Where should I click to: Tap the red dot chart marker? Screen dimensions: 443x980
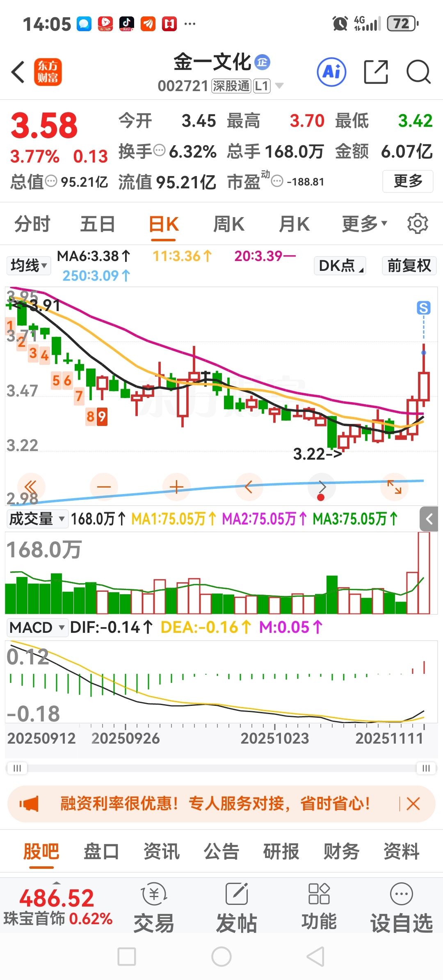coord(321,497)
